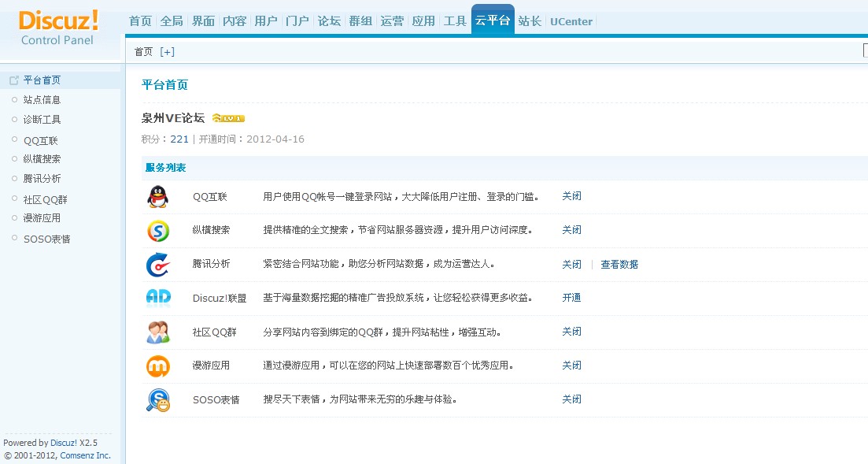Select 平台首页 in the sidebar
The height and width of the screenshot is (464, 868).
click(x=42, y=80)
